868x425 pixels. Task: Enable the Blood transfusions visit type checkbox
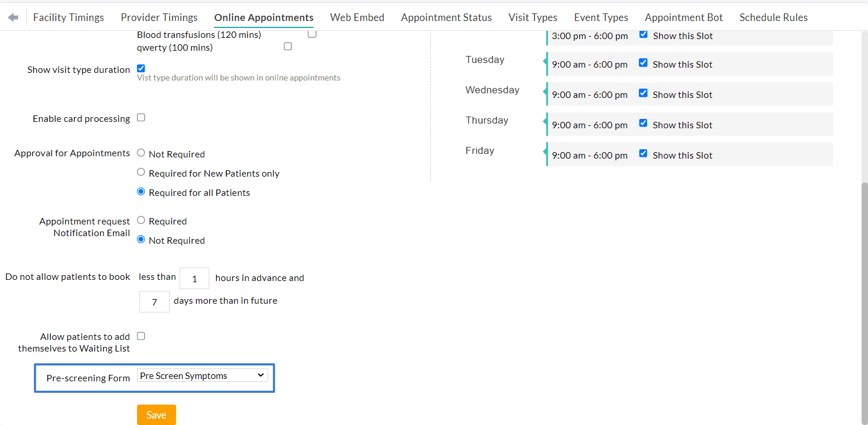click(x=312, y=34)
